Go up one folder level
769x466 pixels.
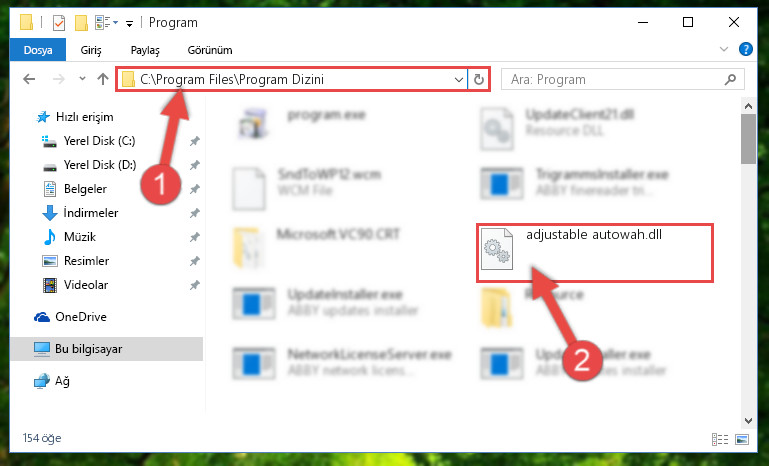103,79
